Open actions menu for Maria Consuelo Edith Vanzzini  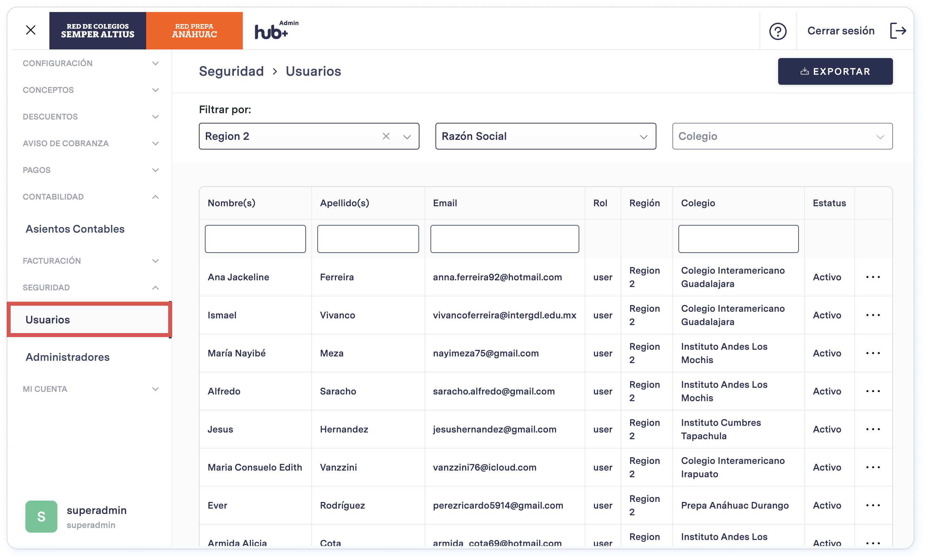pyautogui.click(x=873, y=467)
